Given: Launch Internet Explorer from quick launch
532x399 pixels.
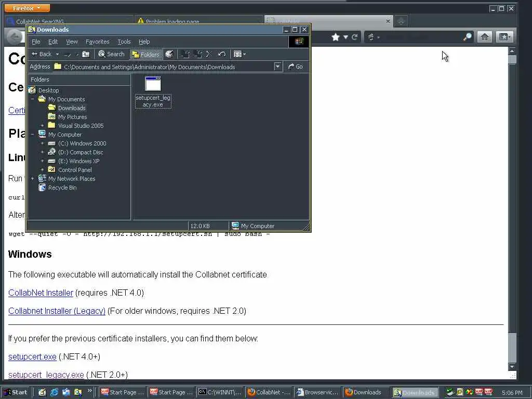Looking at the screenshot, I should [x=54, y=392].
